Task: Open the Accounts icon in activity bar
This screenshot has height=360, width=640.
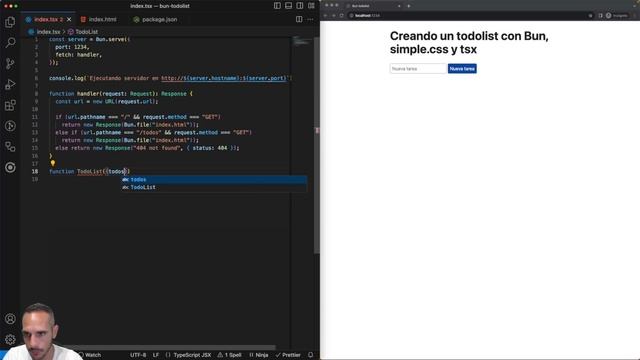Action: (x=10, y=319)
